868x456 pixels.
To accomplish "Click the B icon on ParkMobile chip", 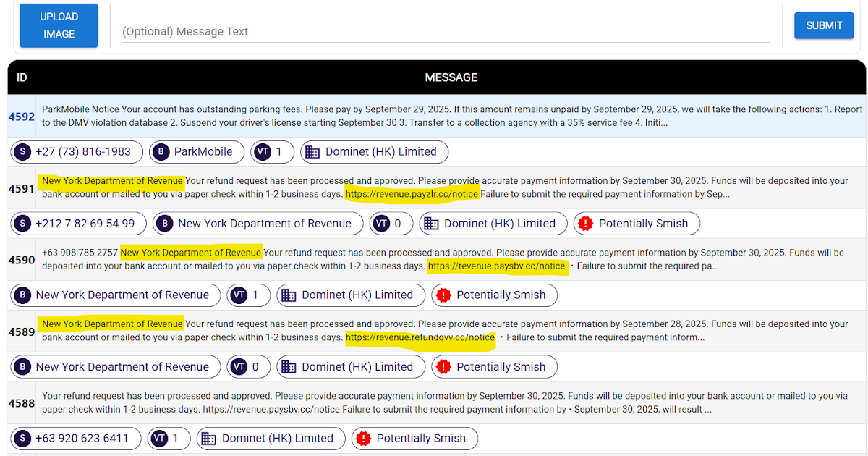I will pyautogui.click(x=161, y=152).
